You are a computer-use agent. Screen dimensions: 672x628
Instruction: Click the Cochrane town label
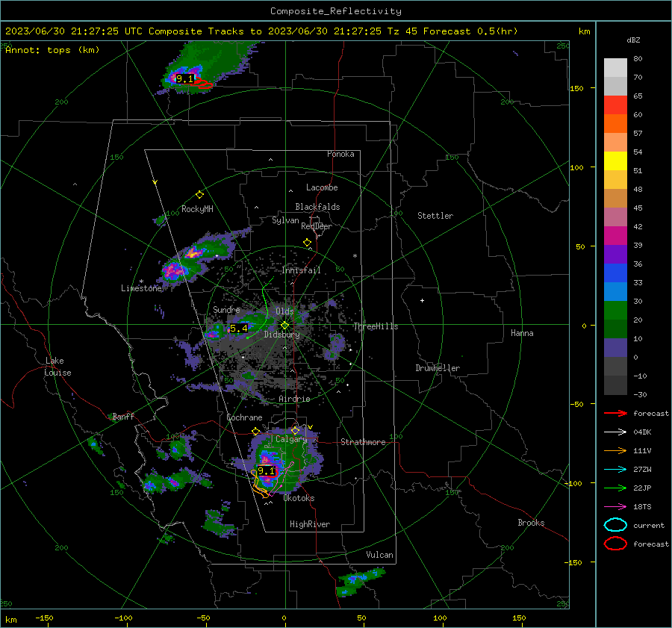(x=244, y=417)
